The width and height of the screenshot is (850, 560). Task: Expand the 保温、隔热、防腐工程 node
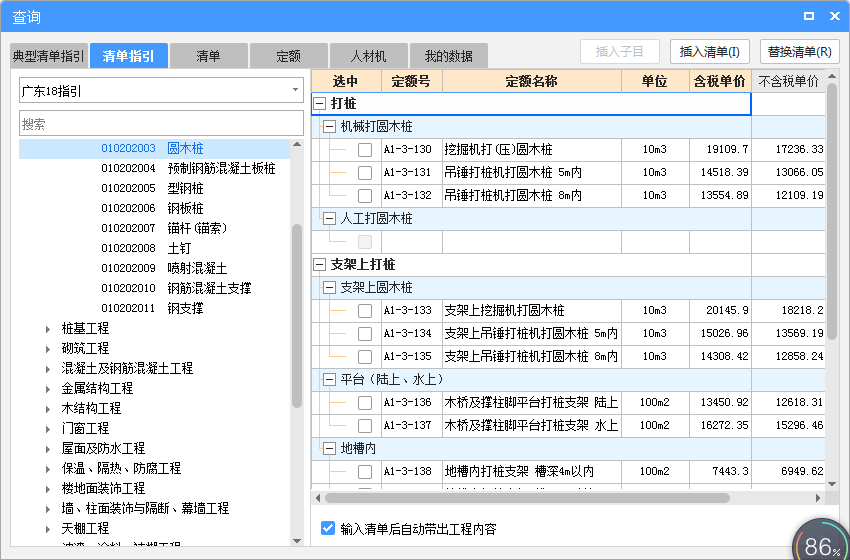(48, 468)
